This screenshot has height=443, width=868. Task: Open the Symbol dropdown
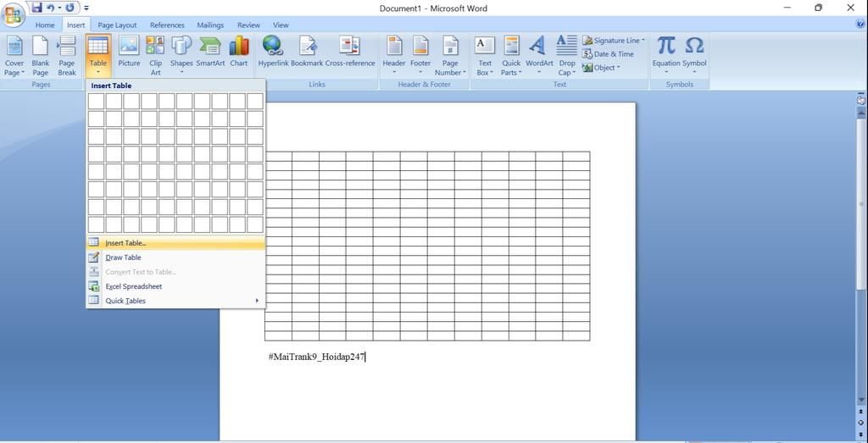click(694, 56)
